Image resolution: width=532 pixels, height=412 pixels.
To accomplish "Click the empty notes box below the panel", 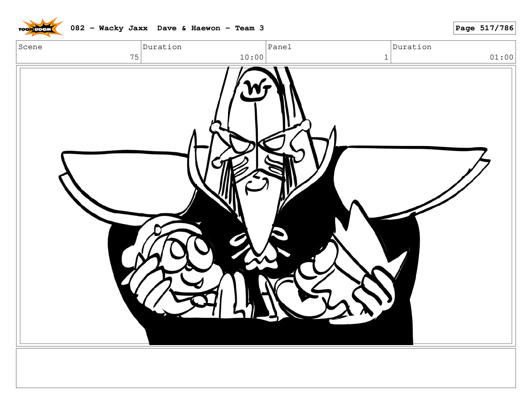I will click(x=266, y=368).
